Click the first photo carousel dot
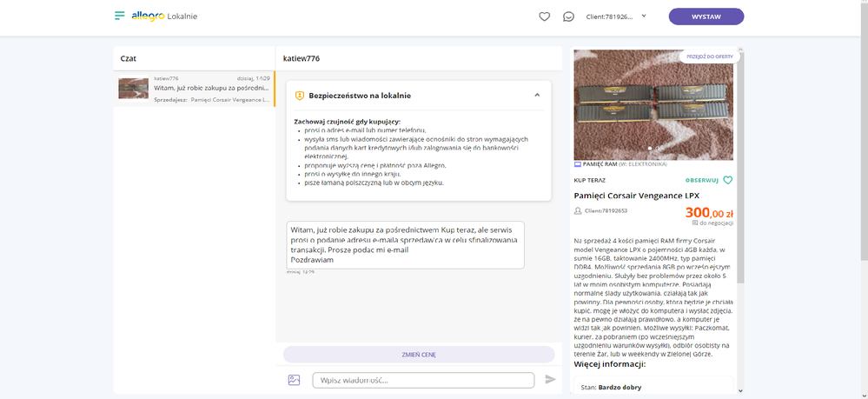Image resolution: width=868 pixels, height=399 pixels. click(x=650, y=149)
